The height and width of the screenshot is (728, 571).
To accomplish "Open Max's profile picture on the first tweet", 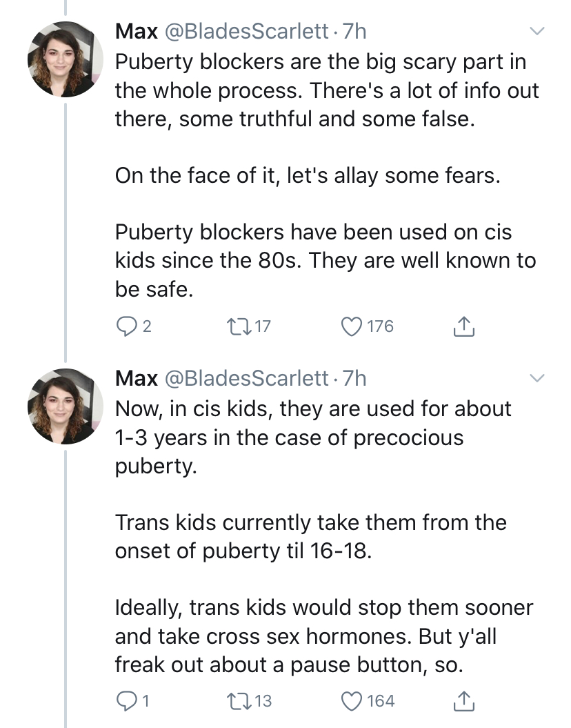I will 66,59.
